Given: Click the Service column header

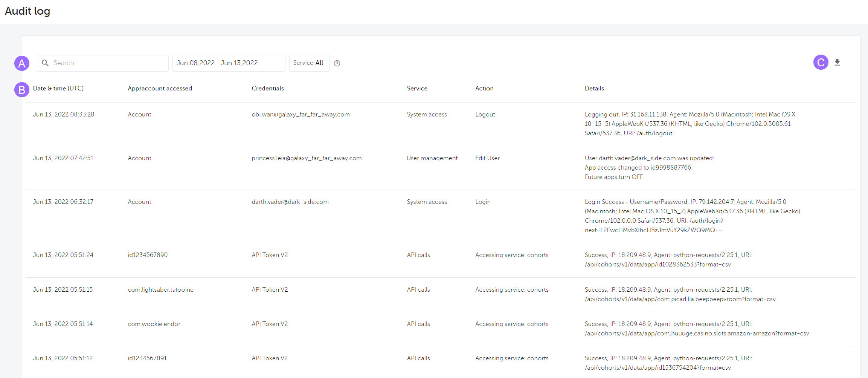Looking at the screenshot, I should click(417, 88).
